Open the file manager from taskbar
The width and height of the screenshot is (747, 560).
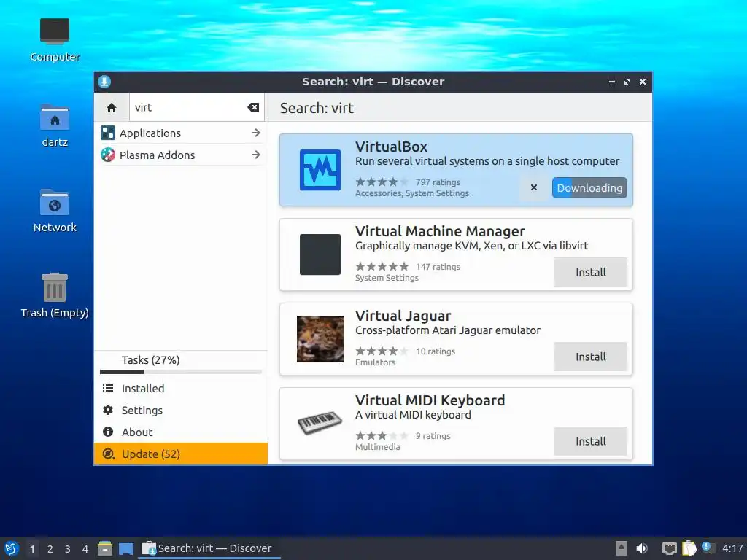[x=105, y=548]
